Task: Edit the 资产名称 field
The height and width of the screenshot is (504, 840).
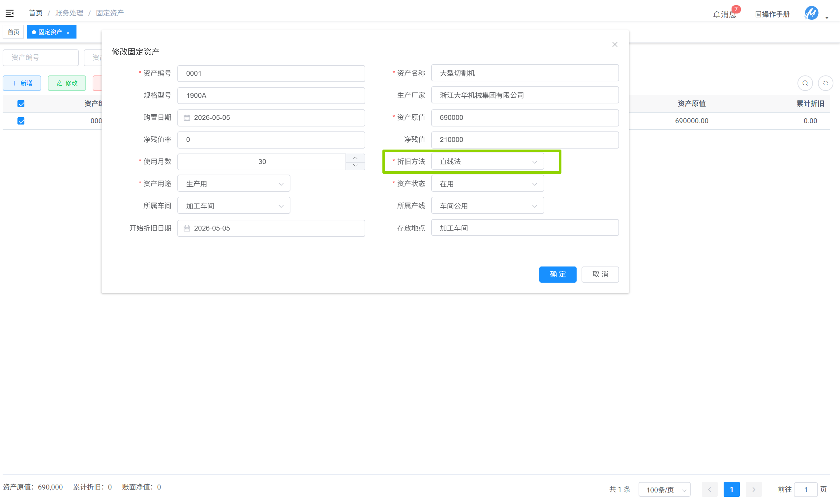Action: click(524, 73)
